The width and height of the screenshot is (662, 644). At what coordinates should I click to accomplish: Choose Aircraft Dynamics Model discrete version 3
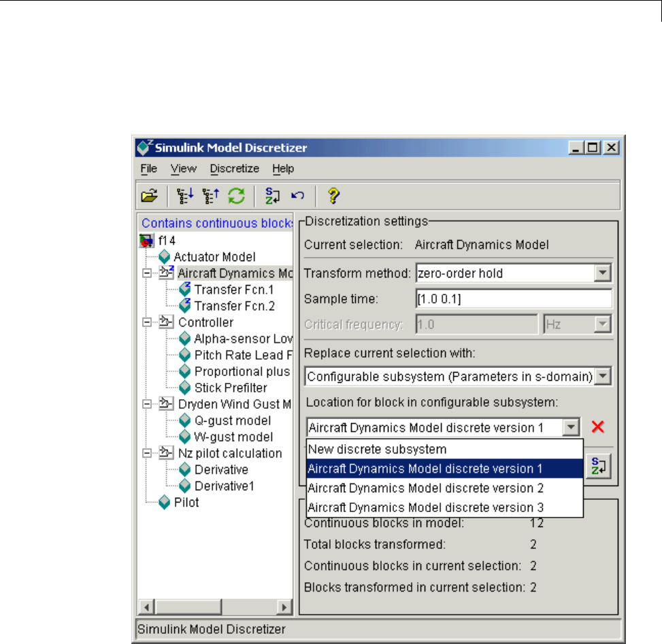444,507
